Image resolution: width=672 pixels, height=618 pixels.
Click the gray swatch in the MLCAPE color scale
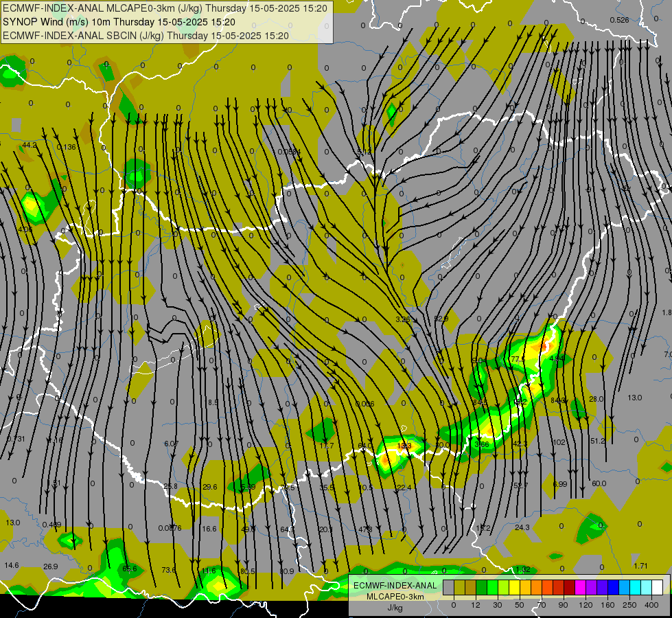click(449, 588)
